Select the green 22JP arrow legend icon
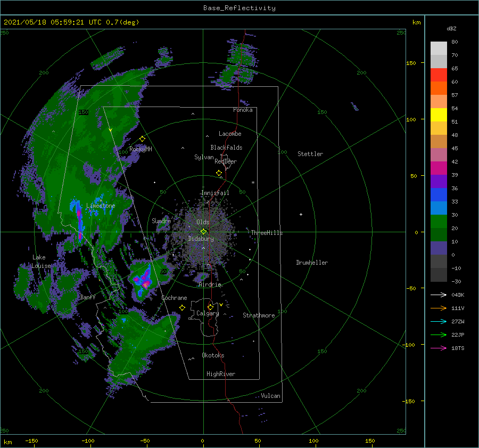479x448 pixels. click(439, 335)
